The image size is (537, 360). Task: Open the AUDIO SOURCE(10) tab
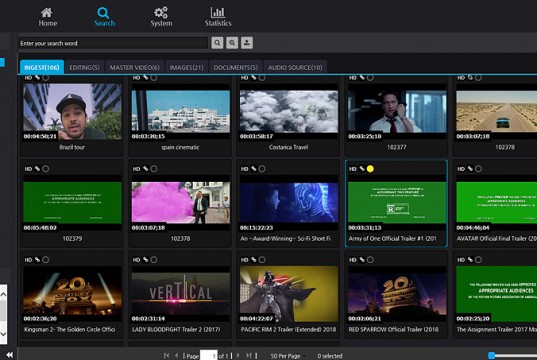tap(295, 67)
